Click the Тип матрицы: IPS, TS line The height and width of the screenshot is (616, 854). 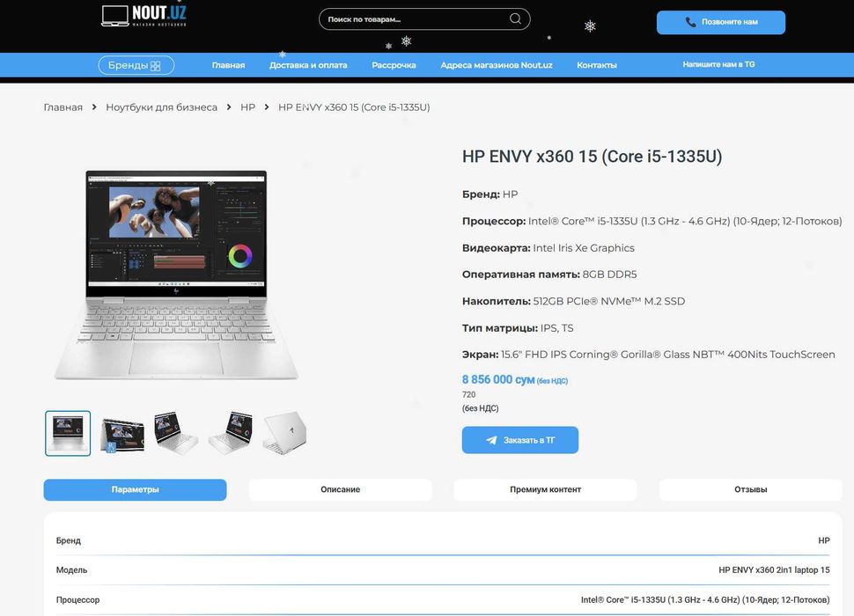click(518, 328)
